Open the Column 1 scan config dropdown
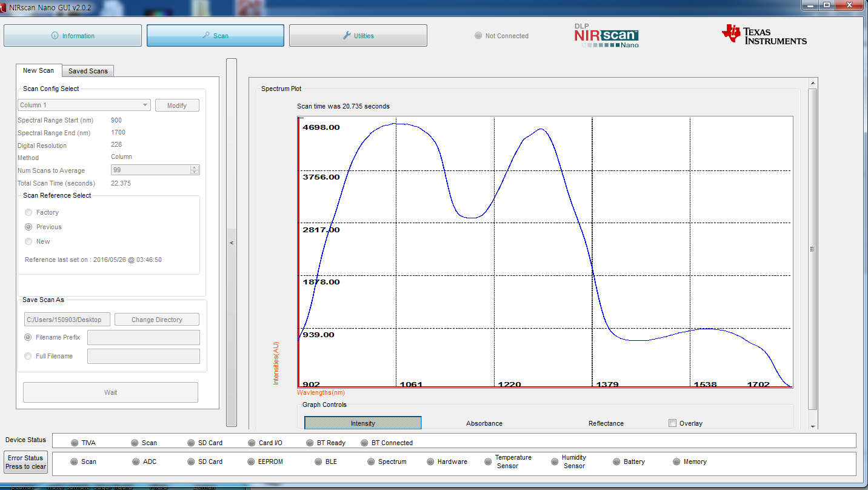The width and height of the screenshot is (868, 490). [x=84, y=105]
